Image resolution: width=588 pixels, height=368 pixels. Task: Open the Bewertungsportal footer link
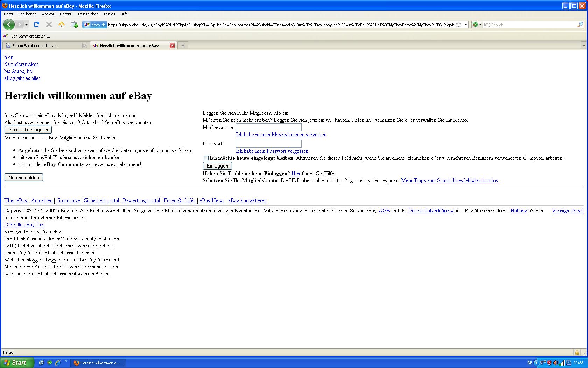point(141,200)
